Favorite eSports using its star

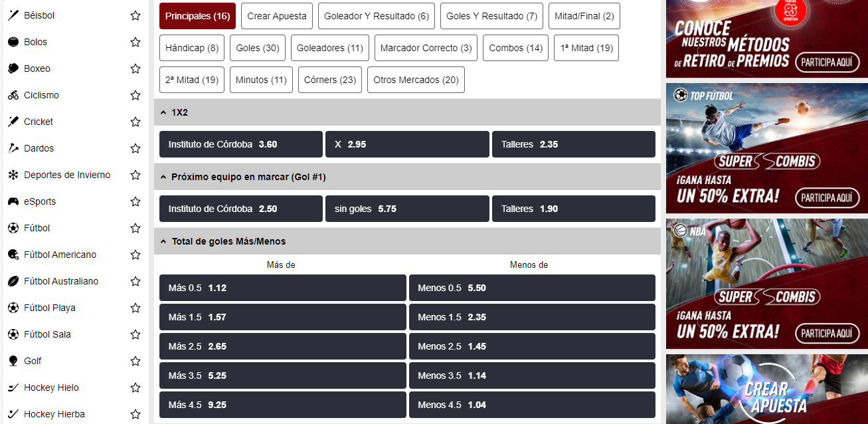[135, 201]
